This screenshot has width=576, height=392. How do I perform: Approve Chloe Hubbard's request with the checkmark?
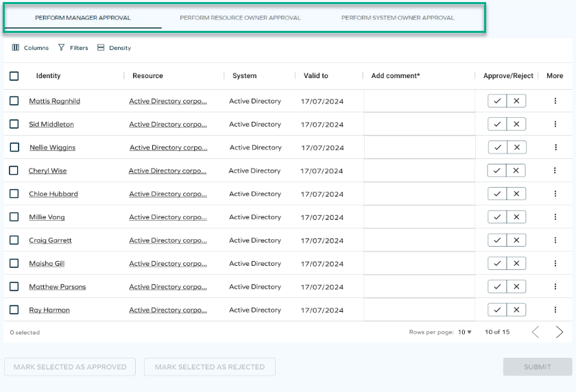click(497, 194)
